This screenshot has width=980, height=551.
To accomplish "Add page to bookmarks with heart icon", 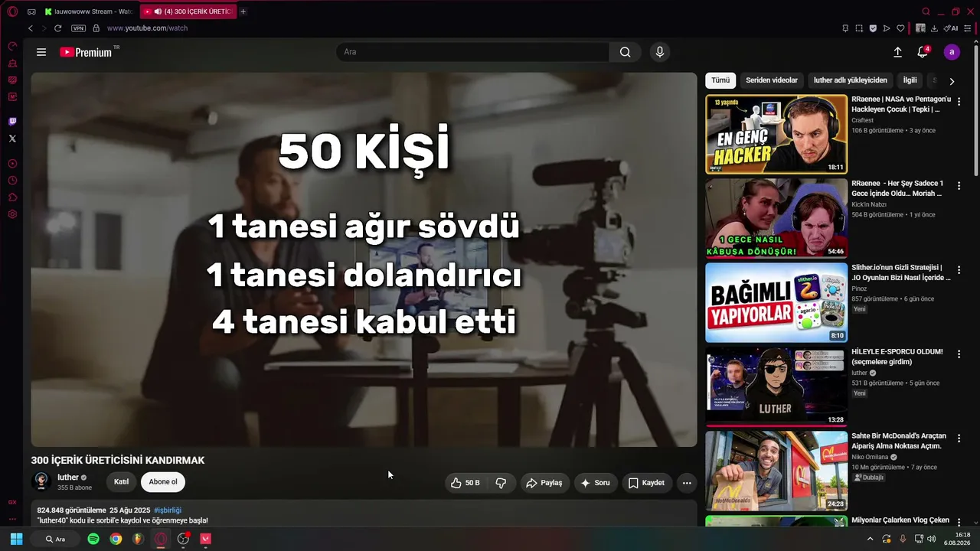I will coord(900,28).
